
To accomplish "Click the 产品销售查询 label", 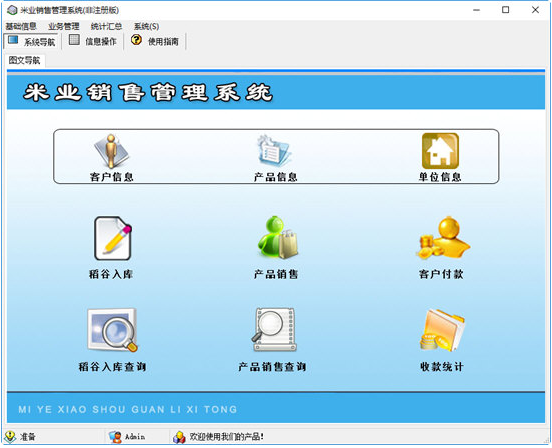I will coord(272,367).
